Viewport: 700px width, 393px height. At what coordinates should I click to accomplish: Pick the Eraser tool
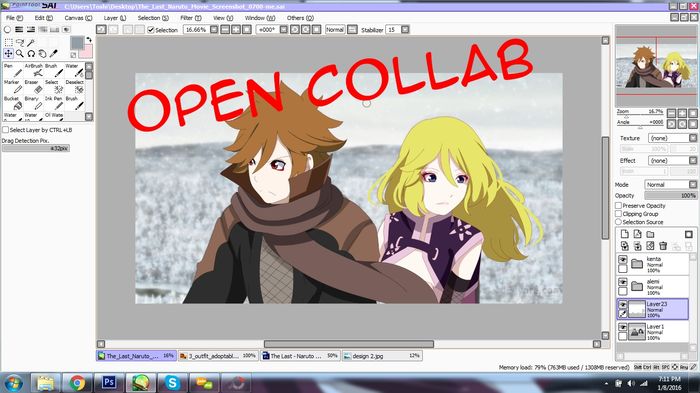tap(34, 87)
